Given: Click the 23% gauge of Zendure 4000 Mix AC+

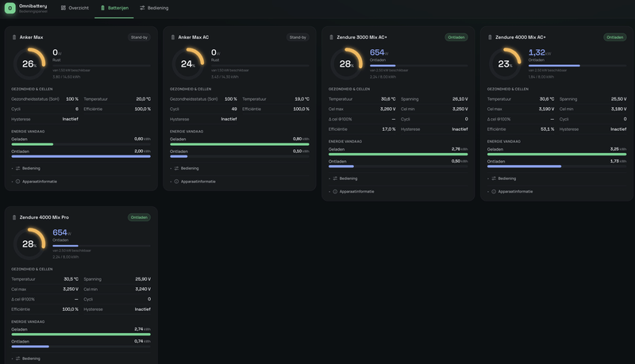Looking at the screenshot, I should (505, 64).
